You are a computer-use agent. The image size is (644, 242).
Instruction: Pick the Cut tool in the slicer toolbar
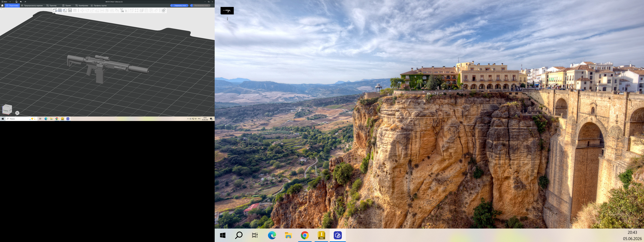click(x=102, y=10)
